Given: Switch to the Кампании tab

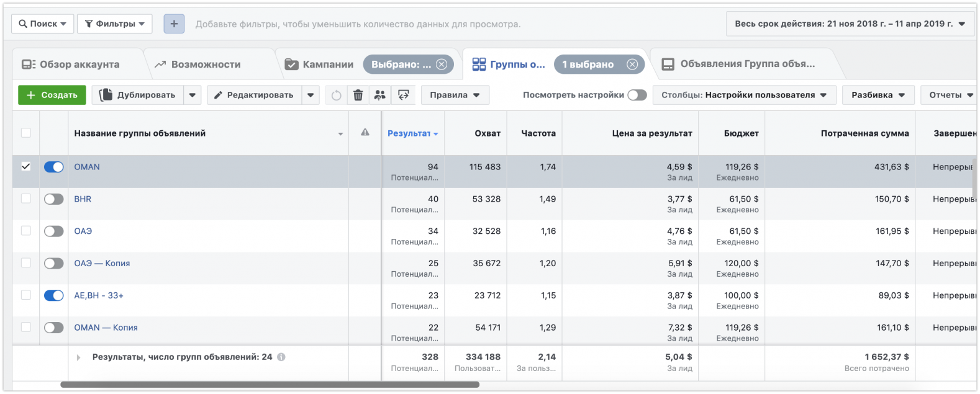Looking at the screenshot, I should (320, 65).
